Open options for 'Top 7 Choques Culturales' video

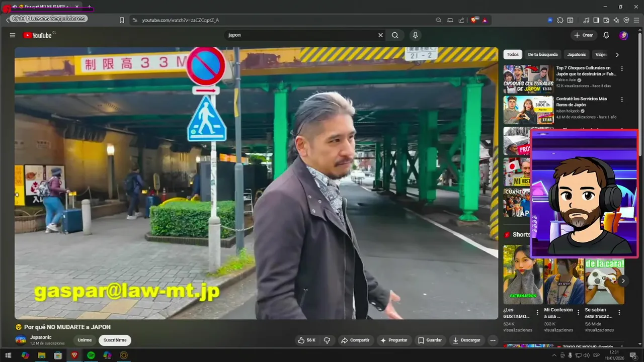[622, 69]
